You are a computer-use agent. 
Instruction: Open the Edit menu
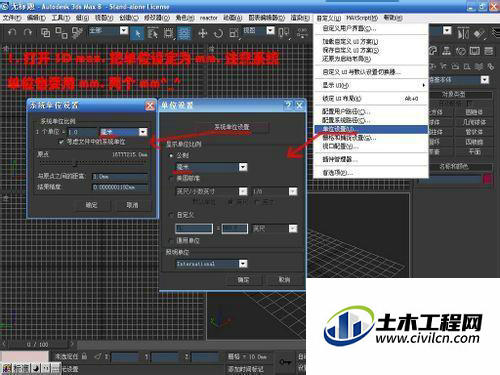(x=36, y=17)
